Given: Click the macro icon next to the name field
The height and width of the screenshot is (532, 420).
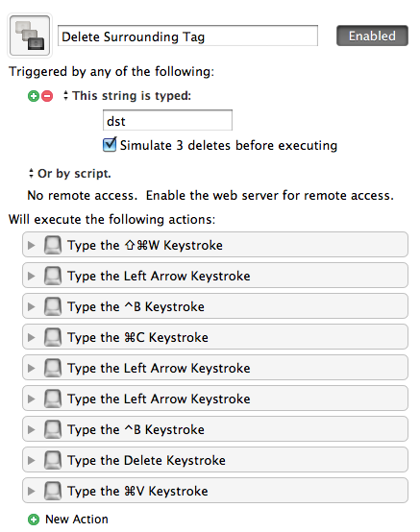Looking at the screenshot, I should pyautogui.click(x=30, y=36).
